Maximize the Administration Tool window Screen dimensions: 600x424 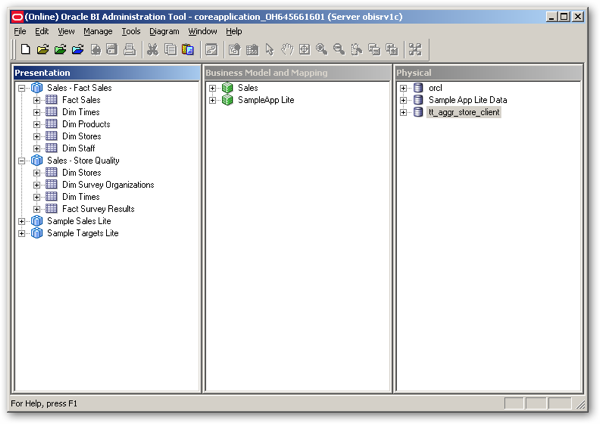(x=564, y=16)
